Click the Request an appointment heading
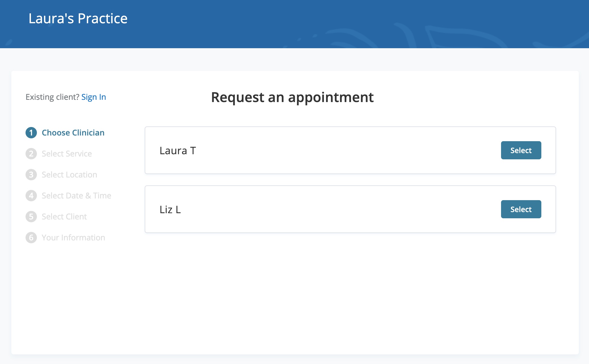The width and height of the screenshot is (589, 364). tap(292, 97)
